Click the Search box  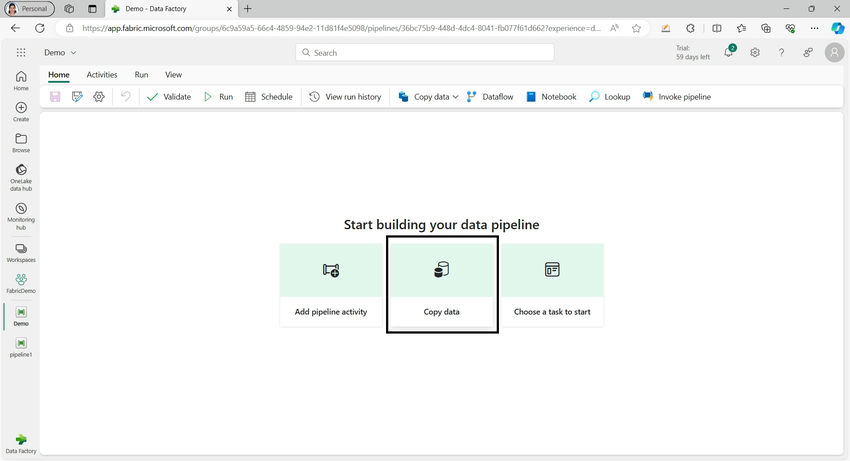click(424, 53)
